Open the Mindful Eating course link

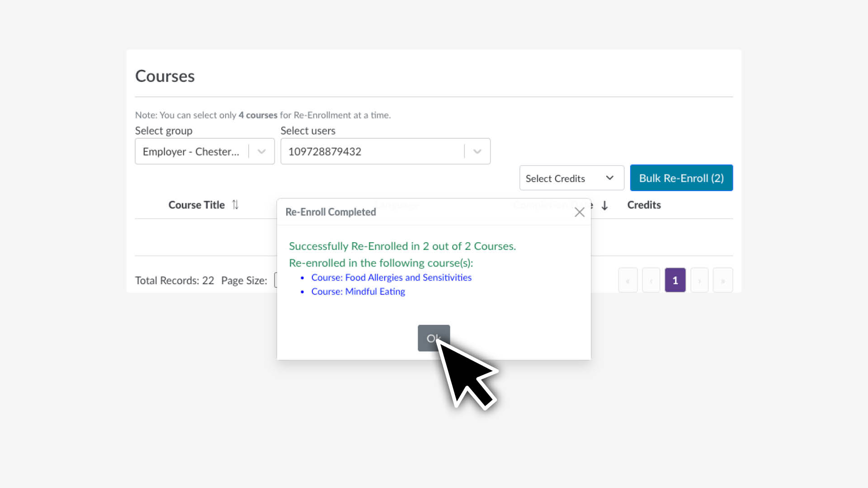click(358, 291)
